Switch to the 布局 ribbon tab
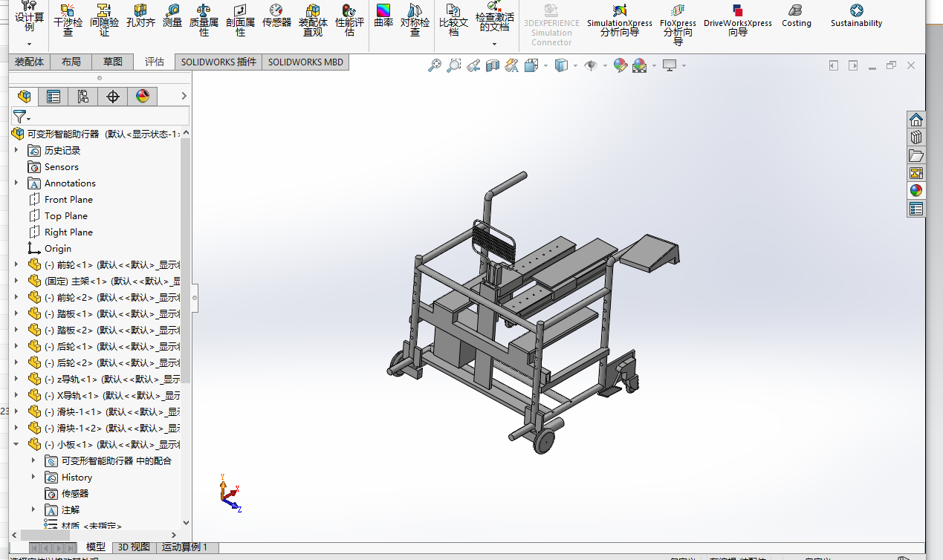This screenshot has height=560, width=943. click(71, 62)
